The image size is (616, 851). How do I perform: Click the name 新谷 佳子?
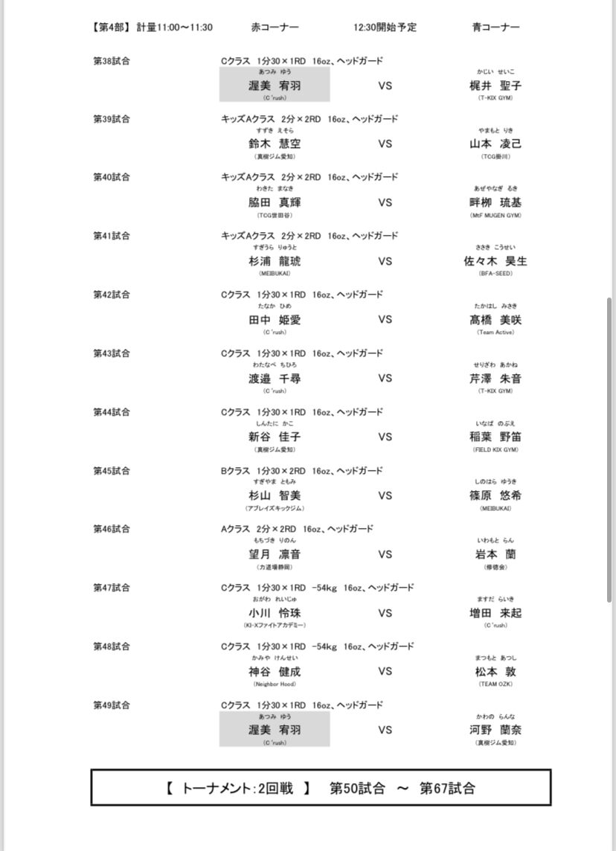(x=275, y=437)
